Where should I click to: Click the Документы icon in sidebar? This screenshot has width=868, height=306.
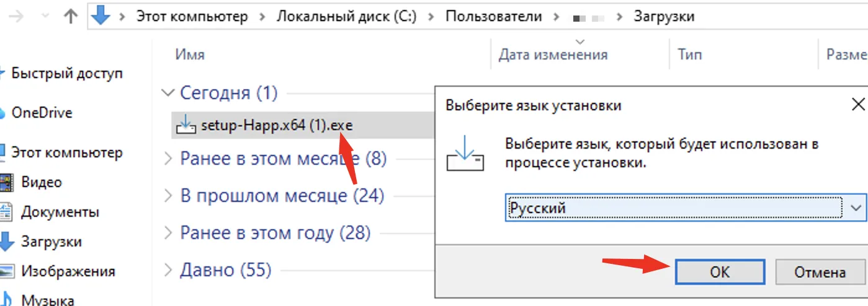[x=6, y=212]
